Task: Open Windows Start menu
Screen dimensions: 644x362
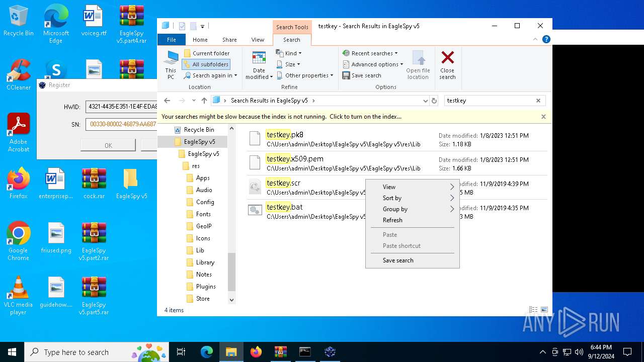Action: (x=12, y=352)
